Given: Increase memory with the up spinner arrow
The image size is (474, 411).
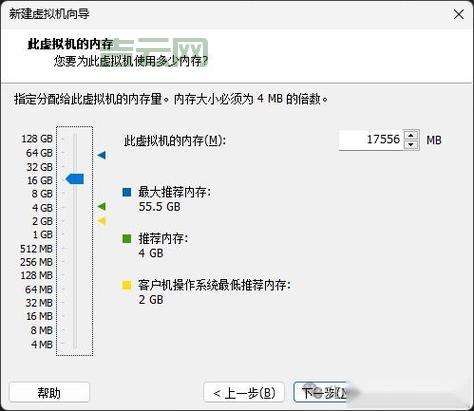Looking at the screenshot, I should pos(411,135).
